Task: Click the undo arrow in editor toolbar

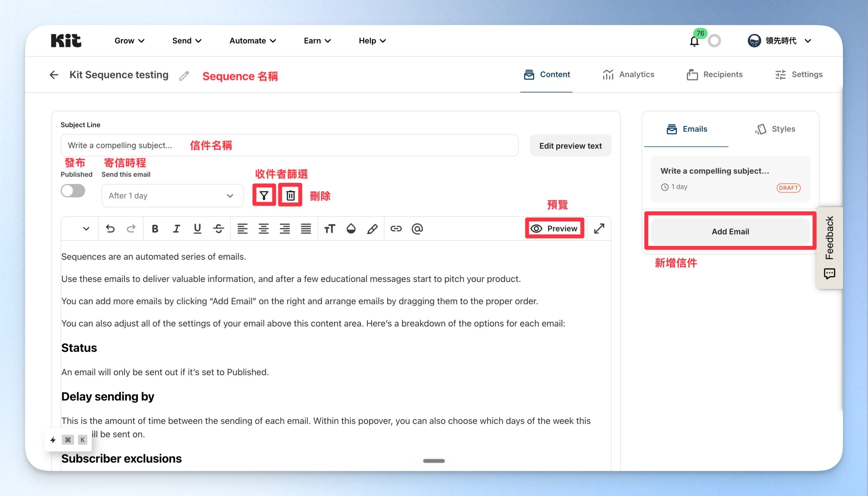Action: click(110, 229)
